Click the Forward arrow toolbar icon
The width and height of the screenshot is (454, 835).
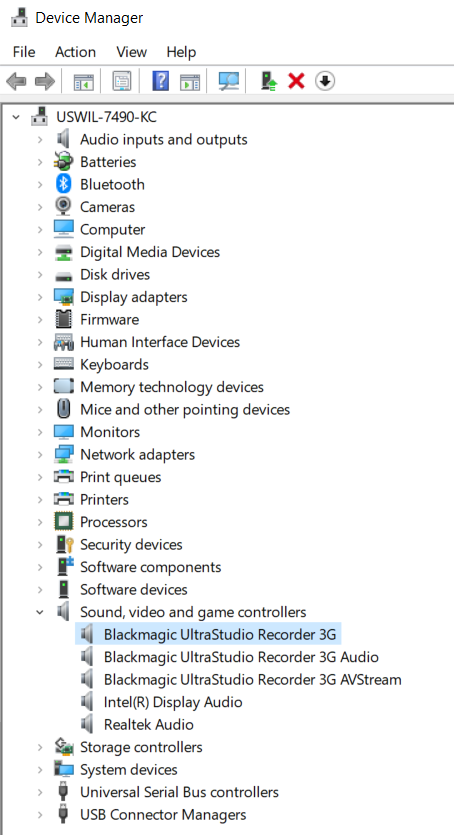tap(45, 81)
